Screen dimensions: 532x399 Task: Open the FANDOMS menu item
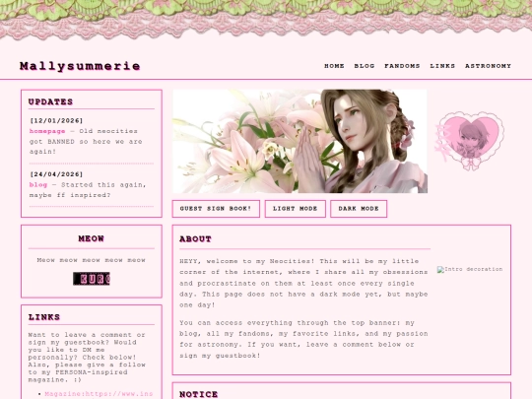click(x=402, y=66)
